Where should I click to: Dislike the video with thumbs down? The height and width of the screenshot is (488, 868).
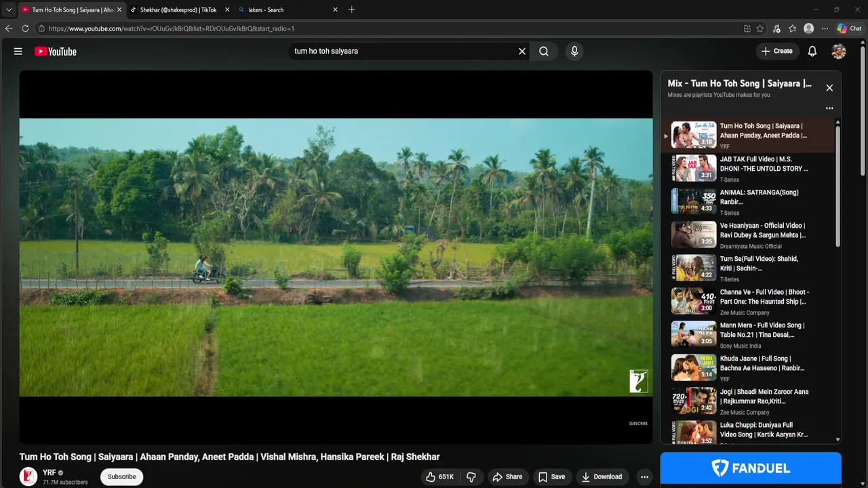(x=471, y=476)
